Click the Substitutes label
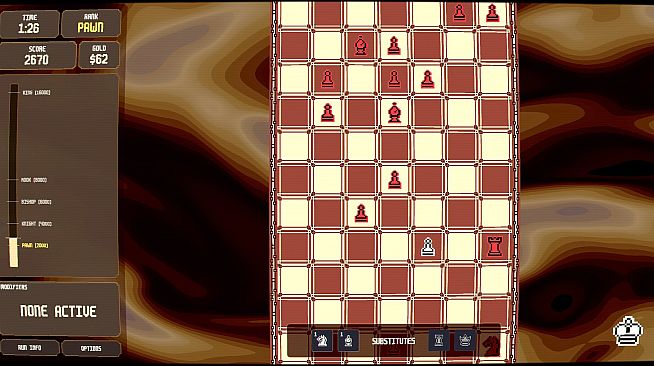This screenshot has width=654, height=366. (x=393, y=341)
